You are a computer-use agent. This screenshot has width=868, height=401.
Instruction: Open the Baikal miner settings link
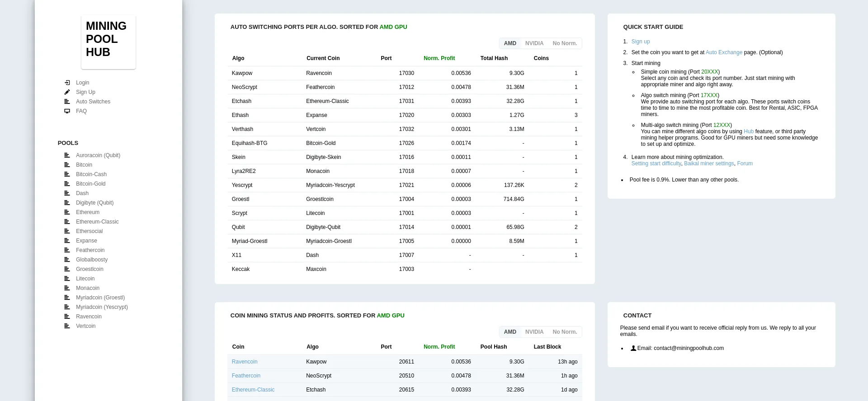click(x=709, y=163)
